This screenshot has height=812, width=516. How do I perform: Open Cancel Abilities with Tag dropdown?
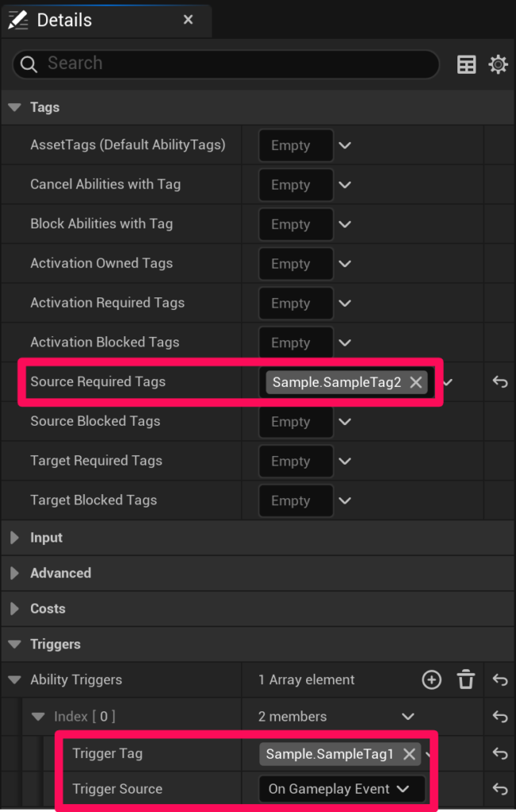click(345, 185)
